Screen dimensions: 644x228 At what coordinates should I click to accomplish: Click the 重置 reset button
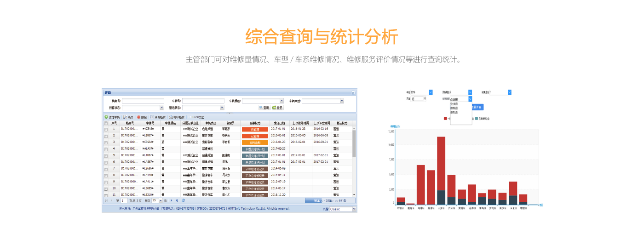click(x=277, y=108)
